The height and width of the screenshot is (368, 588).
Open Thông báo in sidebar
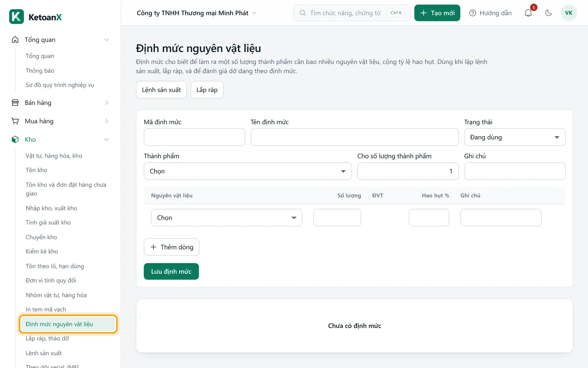[40, 71]
